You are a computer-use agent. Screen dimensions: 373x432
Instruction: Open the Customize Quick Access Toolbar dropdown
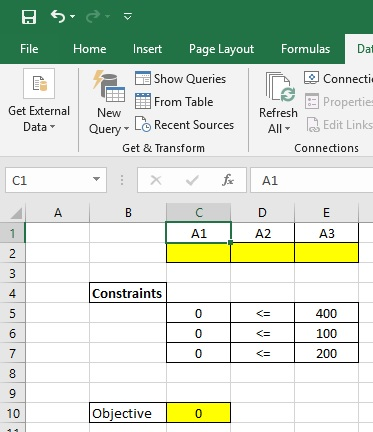click(128, 16)
